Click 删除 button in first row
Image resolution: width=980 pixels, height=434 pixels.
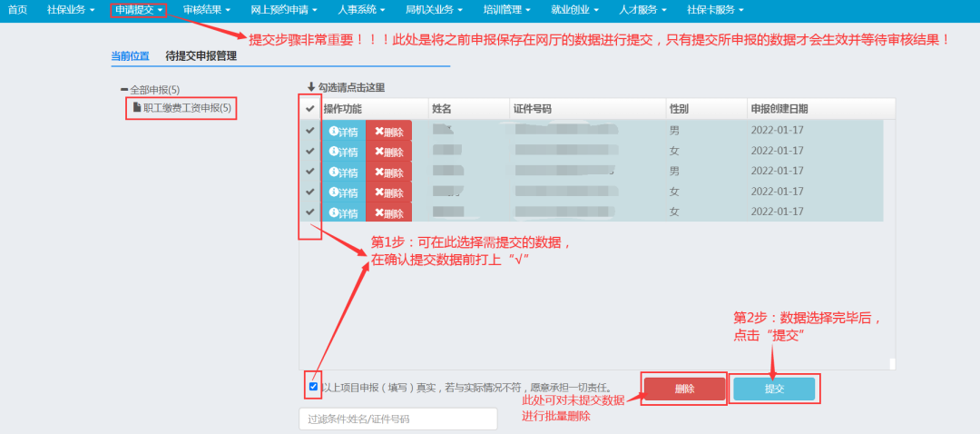(388, 131)
